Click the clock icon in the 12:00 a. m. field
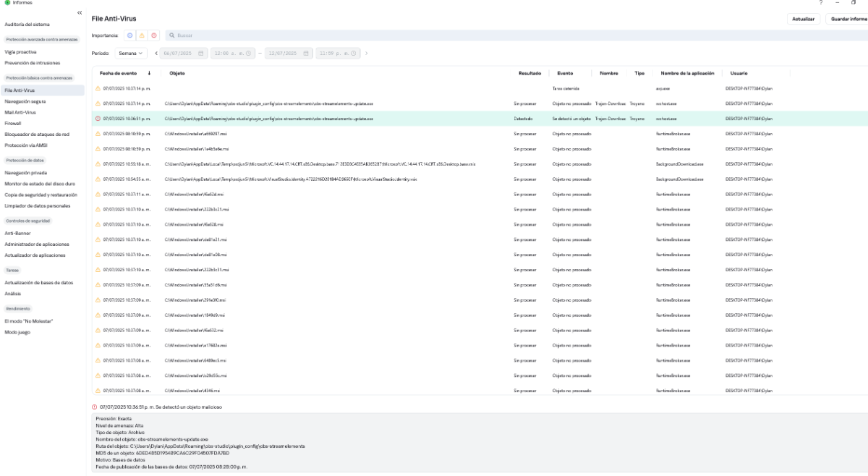The width and height of the screenshot is (868, 476). [248, 53]
